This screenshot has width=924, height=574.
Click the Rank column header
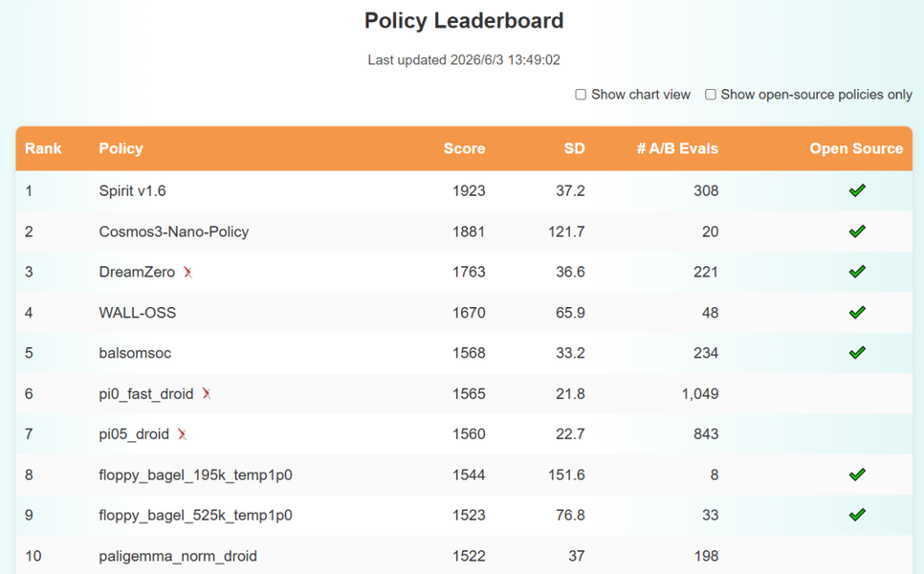pos(43,148)
